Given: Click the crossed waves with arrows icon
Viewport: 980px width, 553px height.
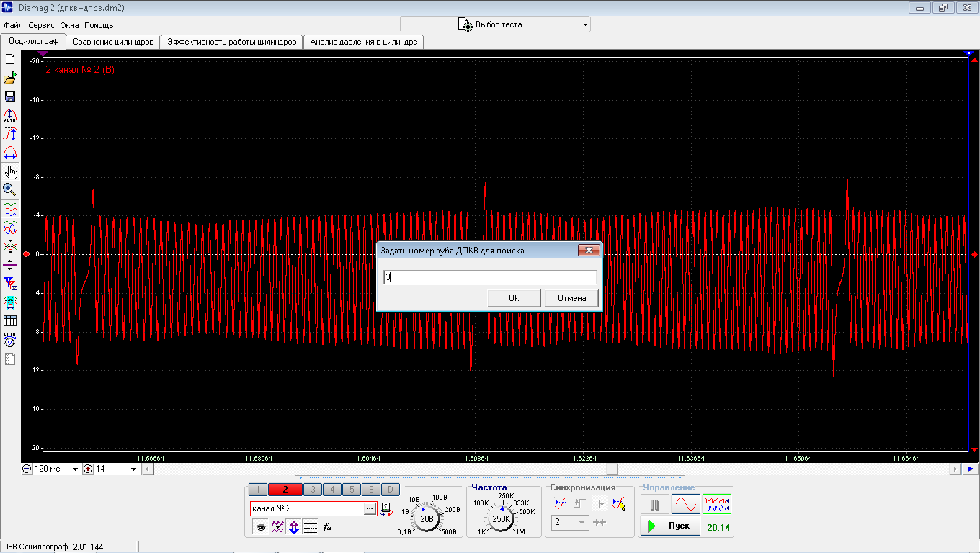Looking at the screenshot, I should 10,246.
